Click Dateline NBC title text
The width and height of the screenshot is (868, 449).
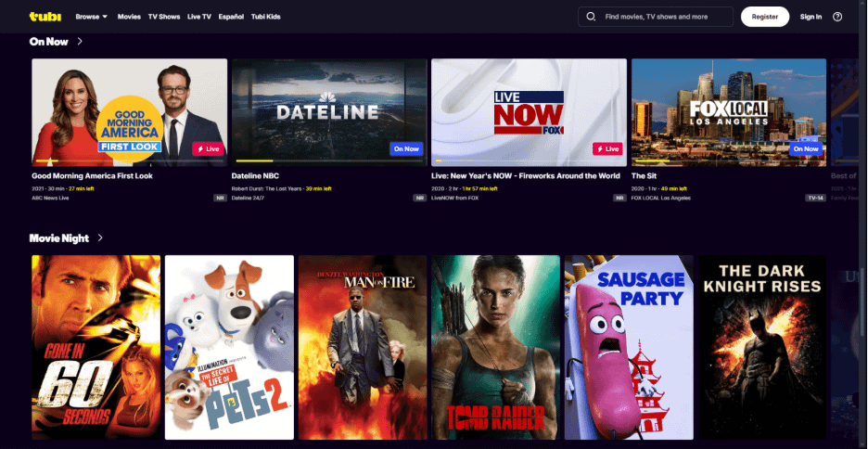pos(255,176)
